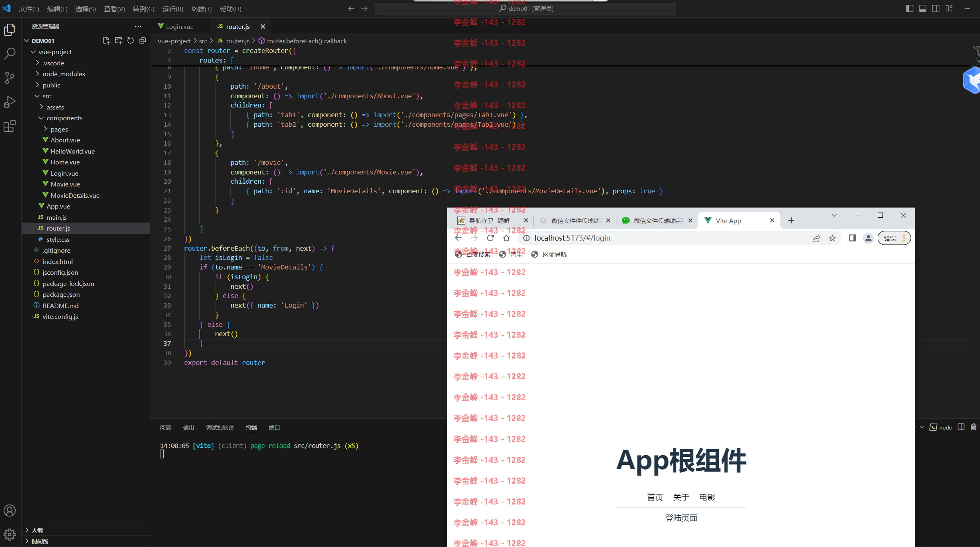Share this page icon in address bar
The width and height of the screenshot is (980, 547).
tap(816, 238)
